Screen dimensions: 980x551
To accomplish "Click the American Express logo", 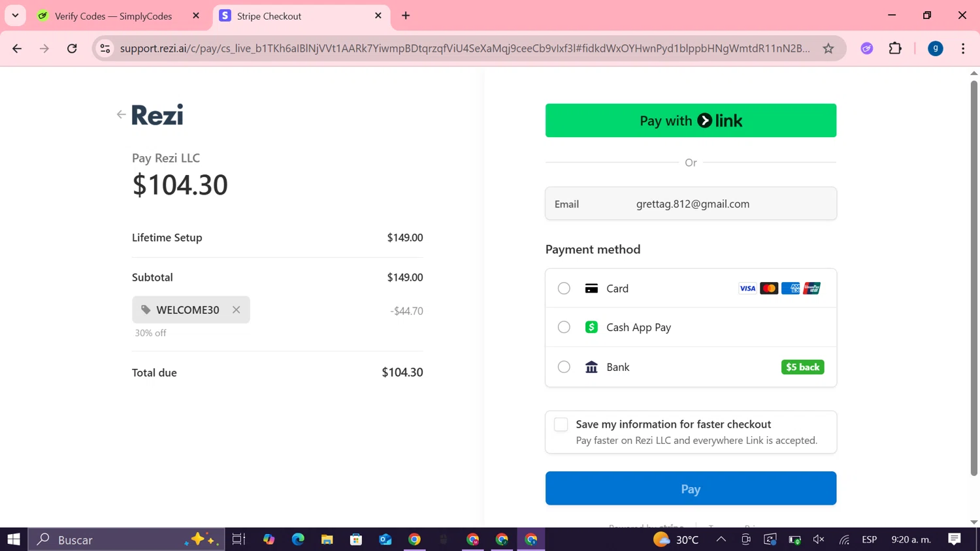I will (791, 289).
